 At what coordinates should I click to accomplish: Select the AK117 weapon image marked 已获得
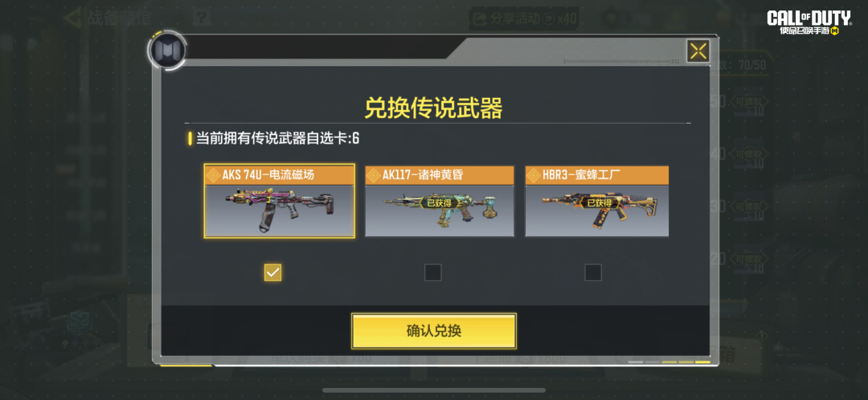[440, 210]
